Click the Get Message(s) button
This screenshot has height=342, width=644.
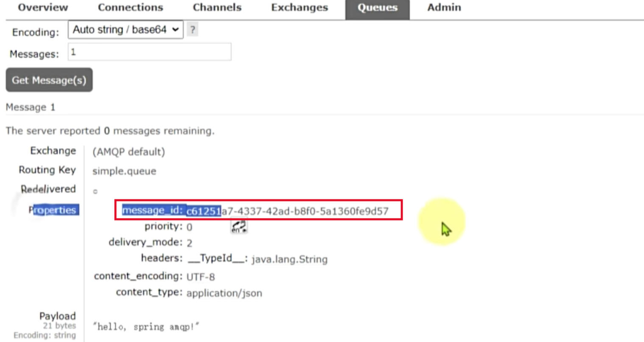pyautogui.click(x=49, y=80)
